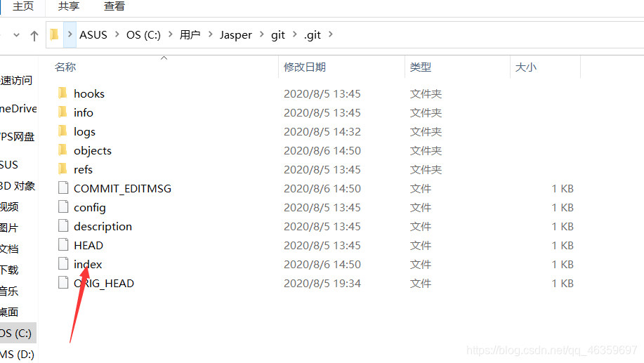This screenshot has width=644, height=363.
Task: Select 音乐 in navigation pane
Action: tap(9, 291)
